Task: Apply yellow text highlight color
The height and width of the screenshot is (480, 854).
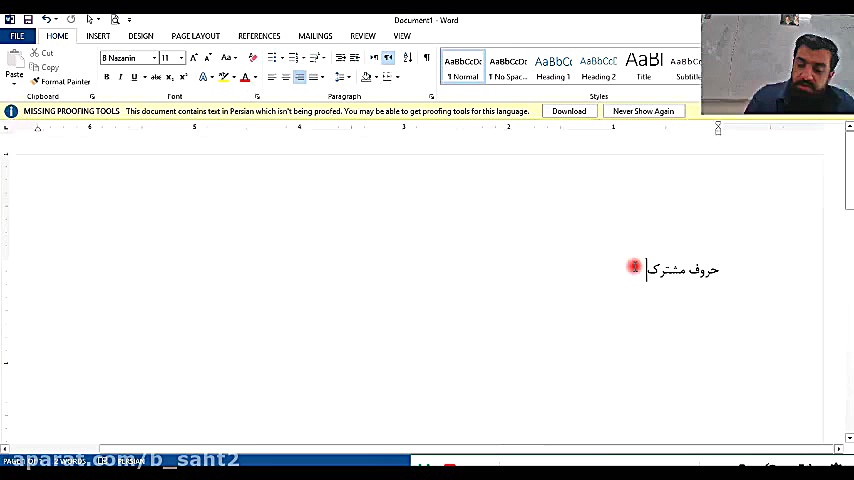Action: (223, 77)
